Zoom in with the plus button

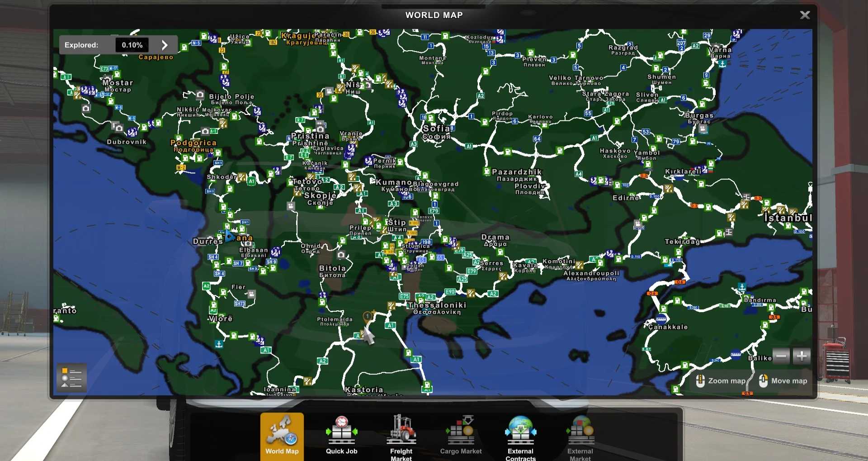[802, 356]
